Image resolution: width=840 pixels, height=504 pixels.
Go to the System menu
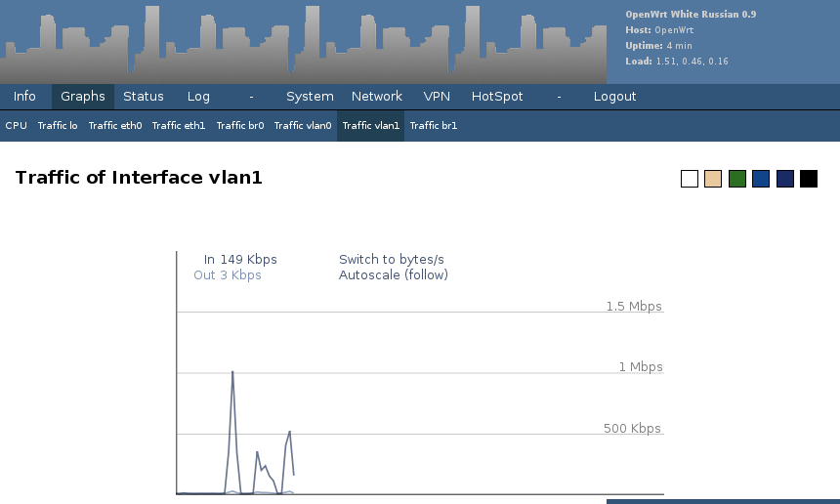click(x=310, y=97)
